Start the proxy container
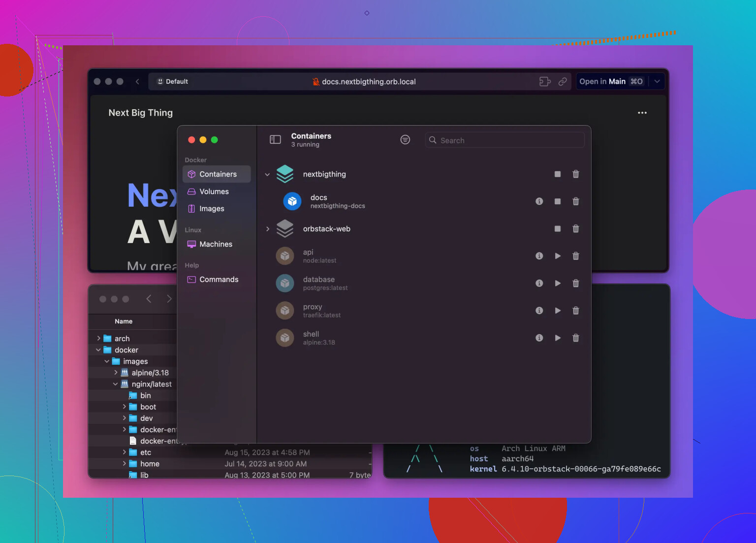Viewport: 756px width, 543px height. click(x=557, y=311)
